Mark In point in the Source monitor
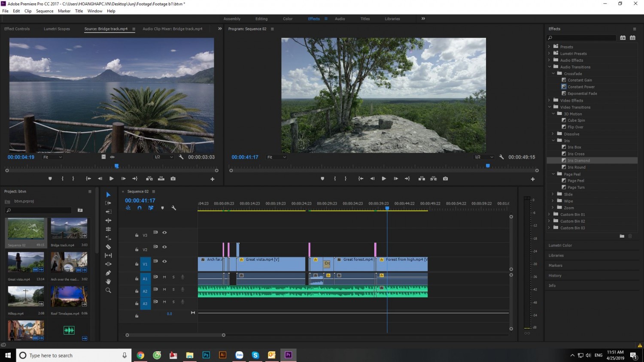 coord(63,179)
